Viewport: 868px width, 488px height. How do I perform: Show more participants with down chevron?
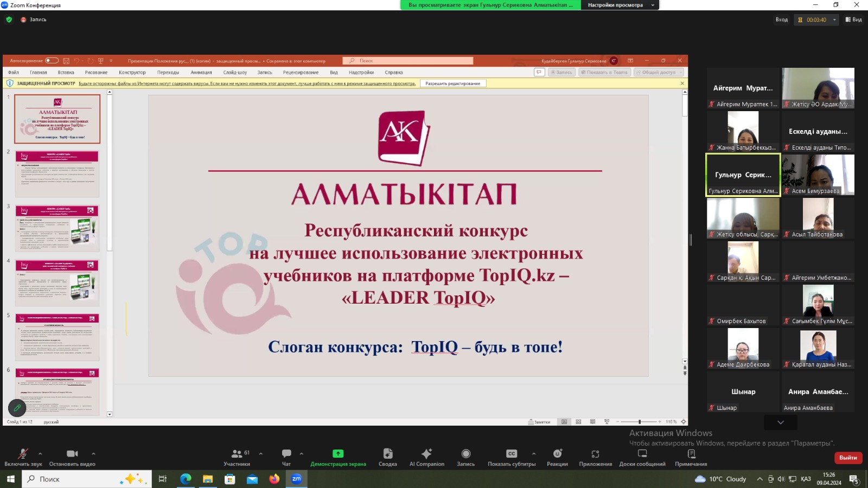coord(780,422)
